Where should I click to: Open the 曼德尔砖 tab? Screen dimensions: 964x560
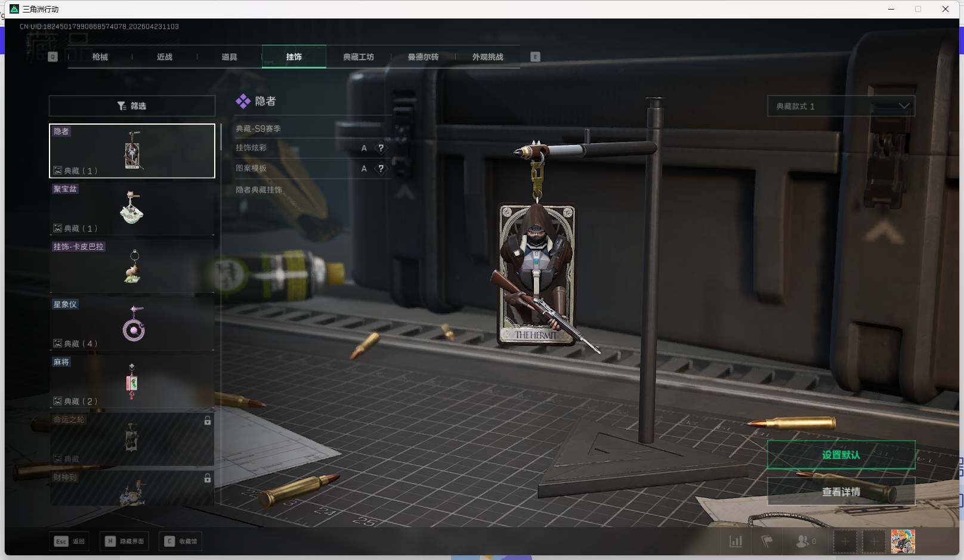click(423, 57)
